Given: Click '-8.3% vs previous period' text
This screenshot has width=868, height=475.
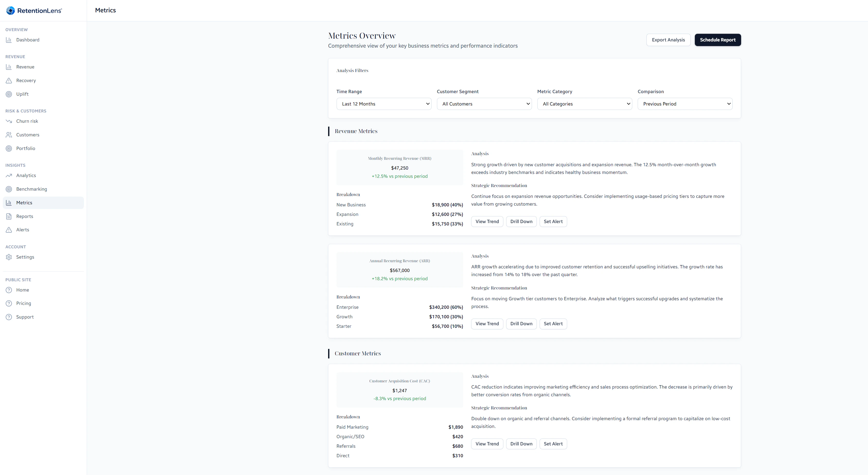Looking at the screenshot, I should click(400, 399).
